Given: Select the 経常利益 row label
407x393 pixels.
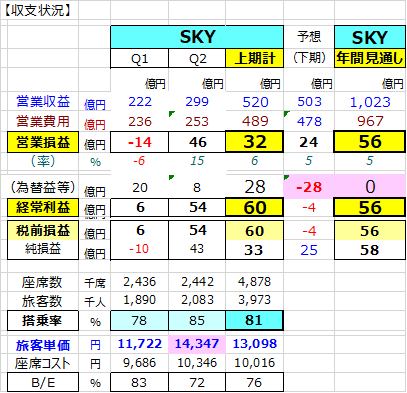Looking at the screenshot, I should tap(43, 208).
